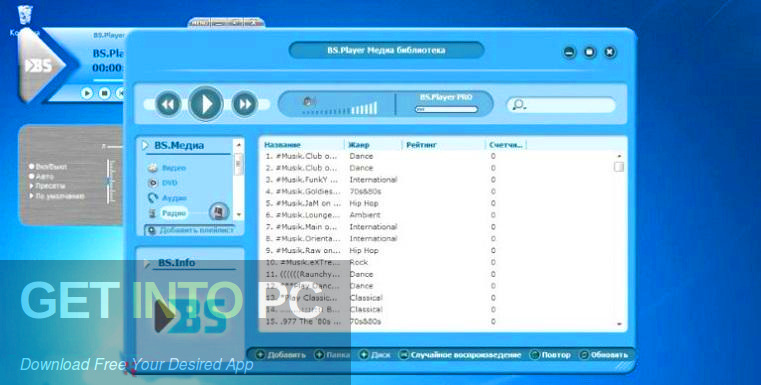761x385 pixels.
Task: Click the round button beside Радио
Action: 218,211
